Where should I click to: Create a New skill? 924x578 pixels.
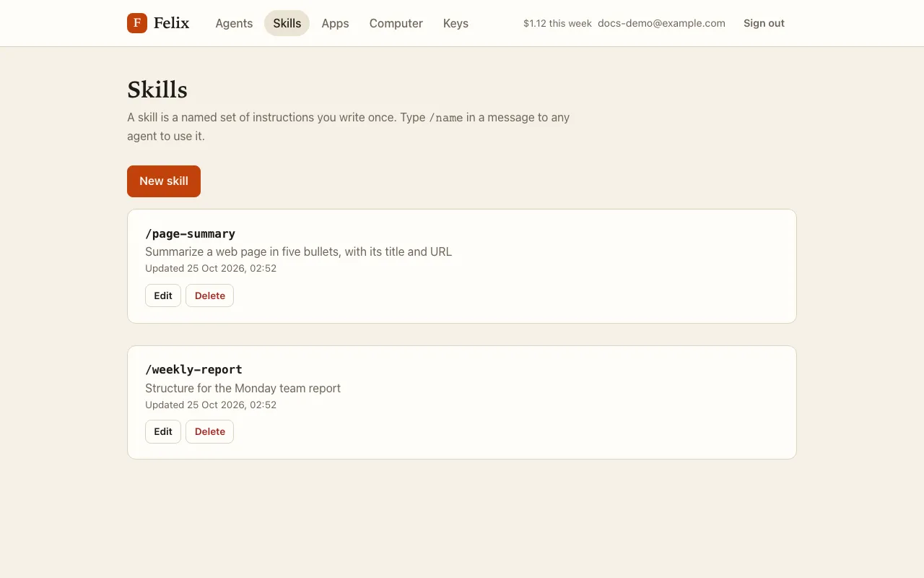coord(164,181)
